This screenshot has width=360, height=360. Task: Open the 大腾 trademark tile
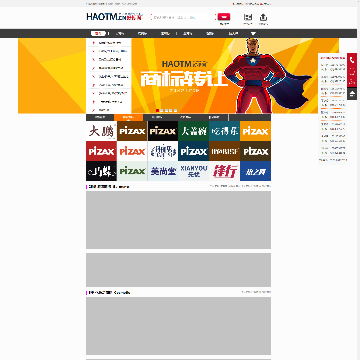(x=101, y=131)
